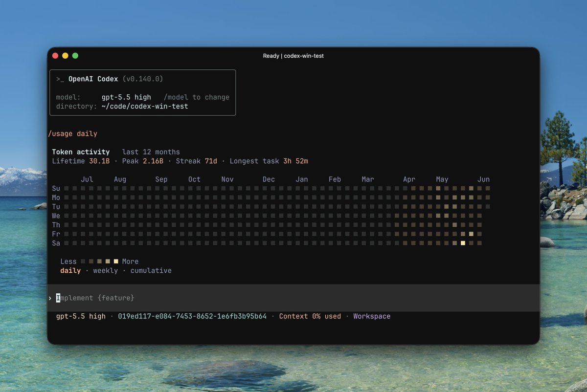Click gpt-5.5 high in the bottom status line

point(81,316)
